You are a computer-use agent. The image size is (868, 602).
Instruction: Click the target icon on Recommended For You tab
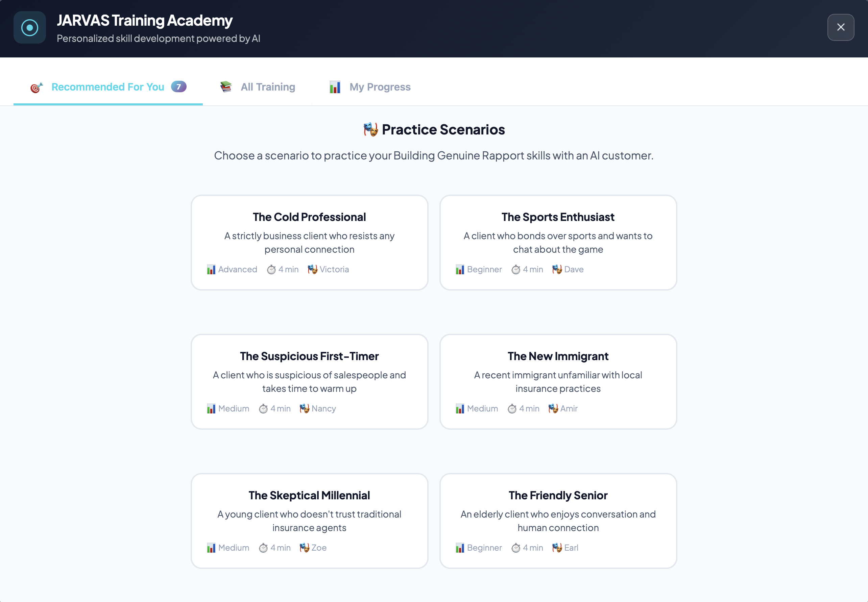tap(36, 87)
